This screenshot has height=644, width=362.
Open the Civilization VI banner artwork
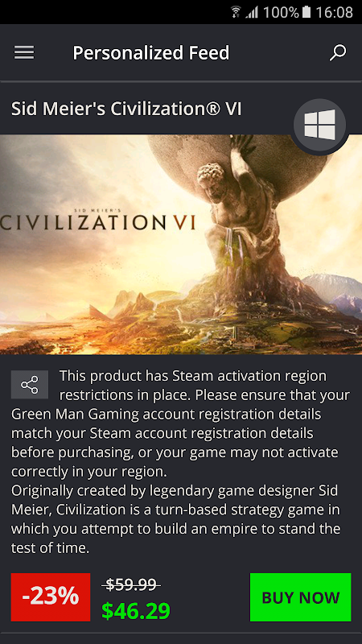pos(181,245)
